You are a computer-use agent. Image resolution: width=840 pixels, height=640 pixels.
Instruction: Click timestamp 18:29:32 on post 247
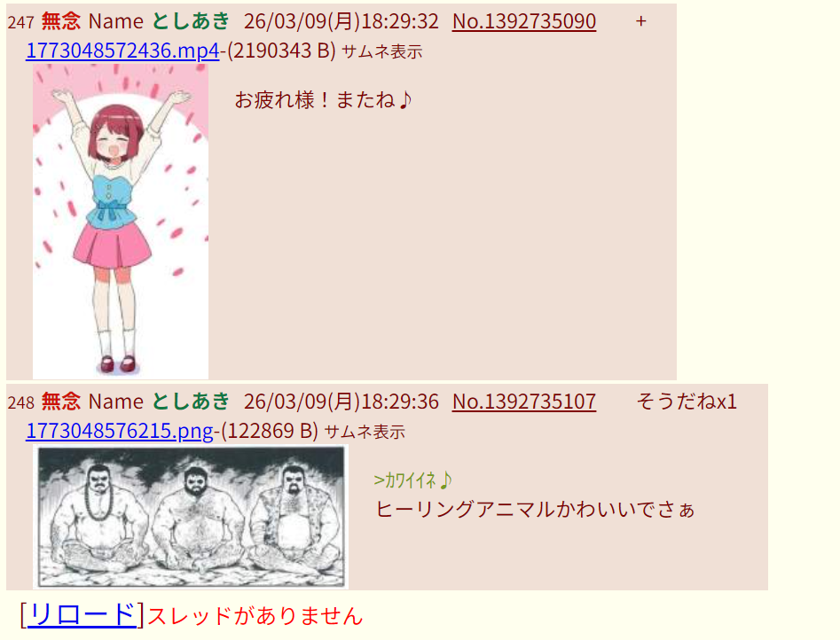[400, 21]
